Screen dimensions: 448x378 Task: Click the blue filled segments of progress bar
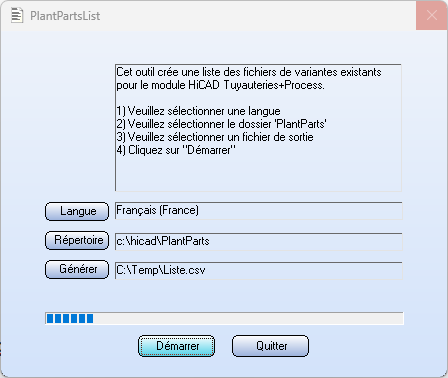pyautogui.click(x=70, y=318)
